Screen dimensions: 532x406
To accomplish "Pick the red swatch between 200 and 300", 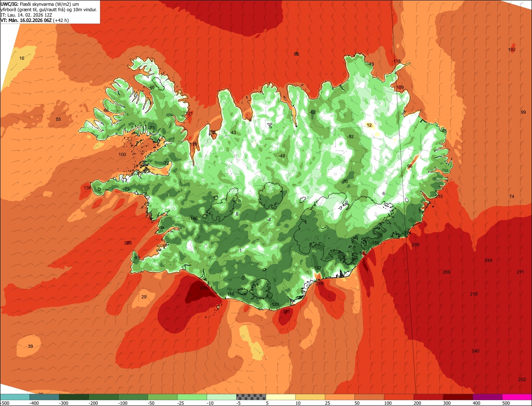I will tap(428, 397).
